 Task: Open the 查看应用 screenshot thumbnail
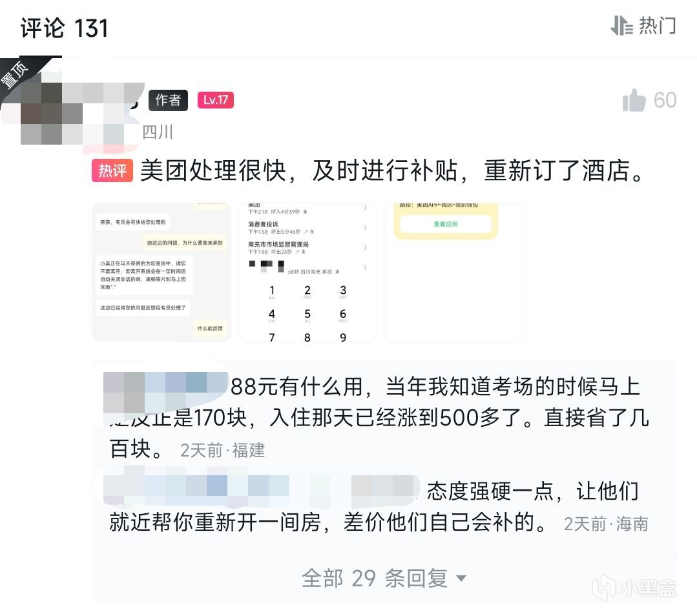point(453,272)
